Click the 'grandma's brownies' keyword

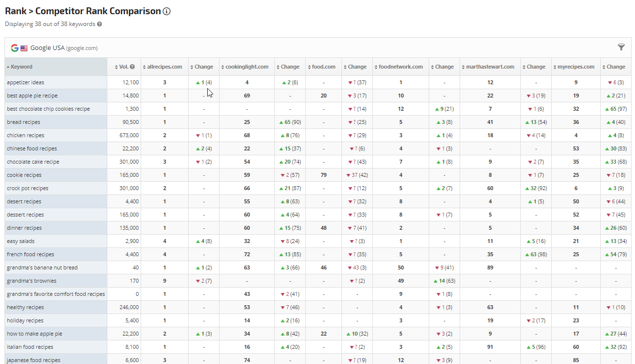point(31,281)
